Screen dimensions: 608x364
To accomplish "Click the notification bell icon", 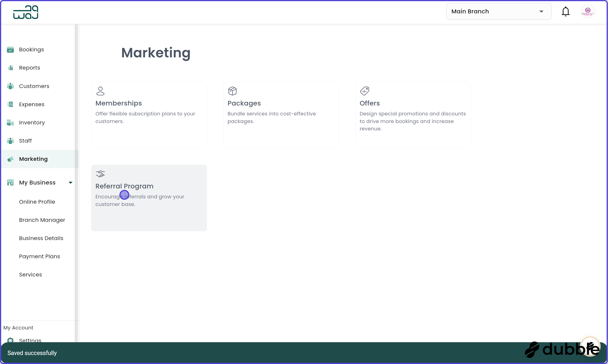I will pos(566,11).
